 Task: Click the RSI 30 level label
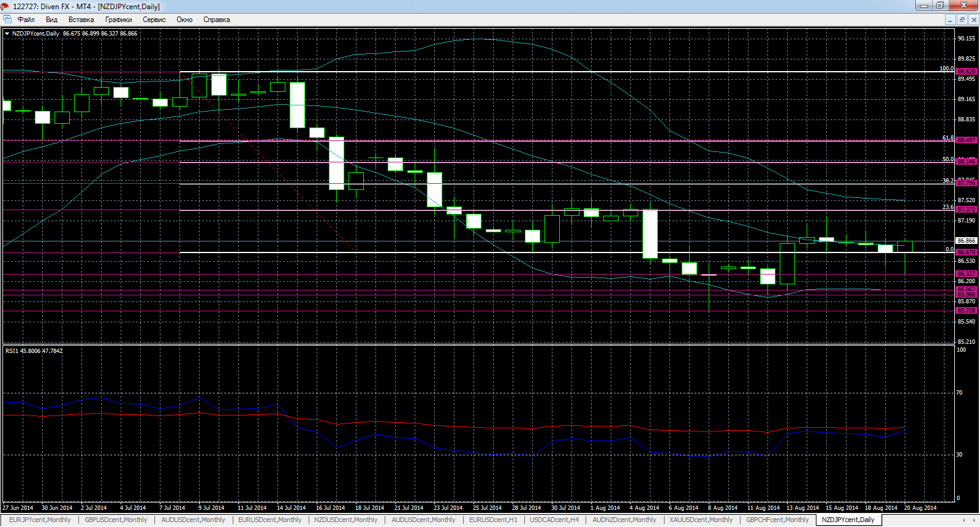point(959,455)
